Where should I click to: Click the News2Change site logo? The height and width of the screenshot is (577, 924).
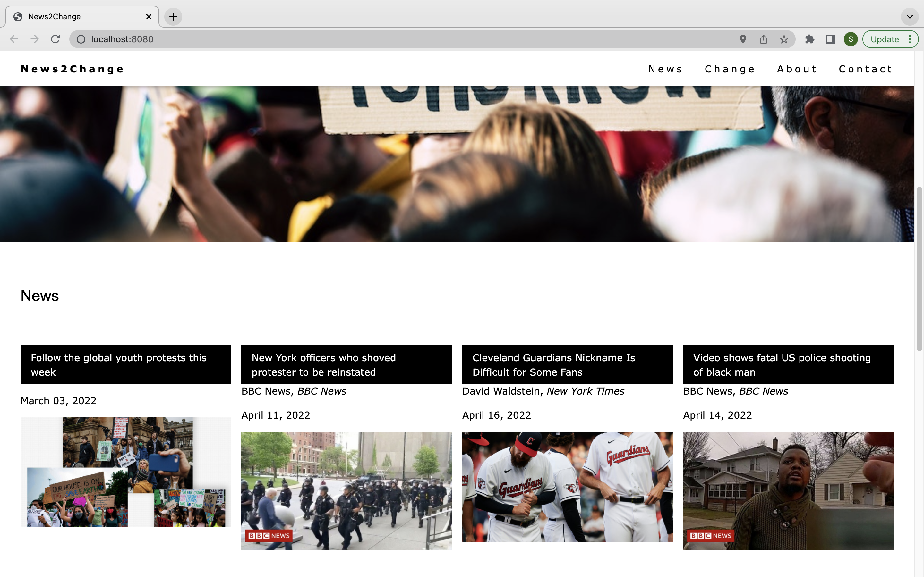pos(73,69)
